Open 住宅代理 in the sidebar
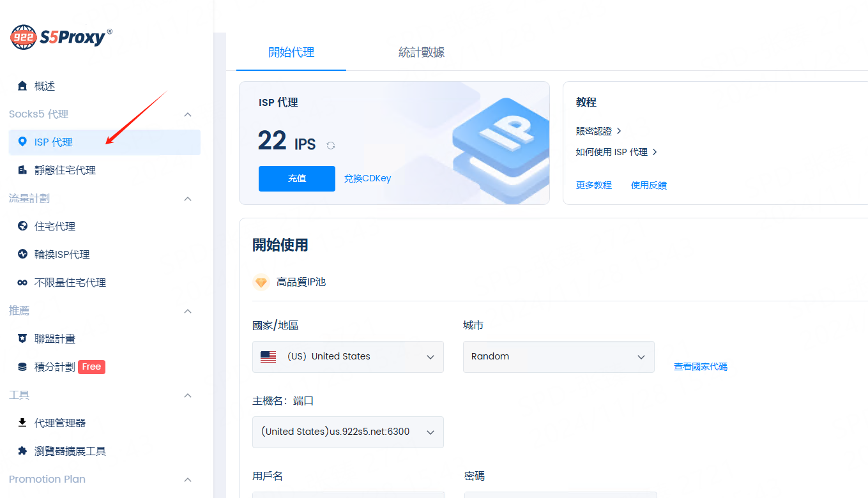The height and width of the screenshot is (498, 868). pyautogui.click(x=105, y=227)
